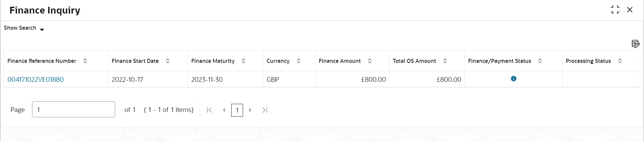Image resolution: width=644 pixels, height=142 pixels.
Task: Sort by Processing Status column
Action: click(x=620, y=61)
